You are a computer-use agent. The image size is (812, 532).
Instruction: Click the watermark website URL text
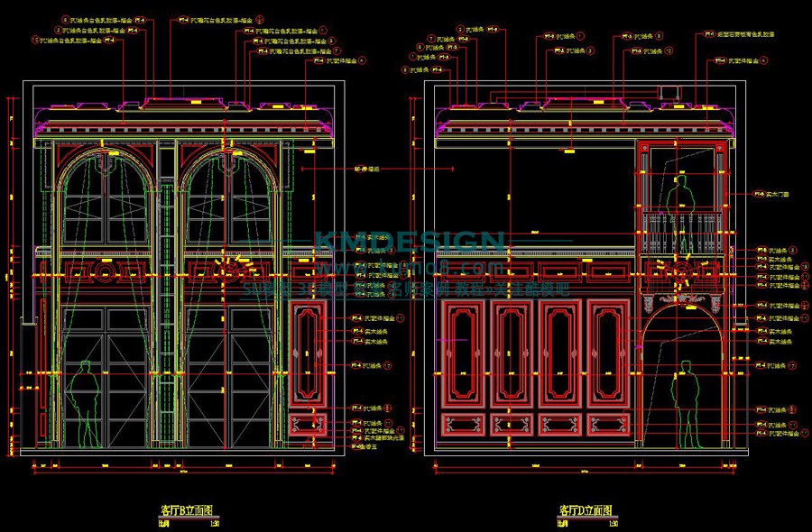(x=409, y=268)
